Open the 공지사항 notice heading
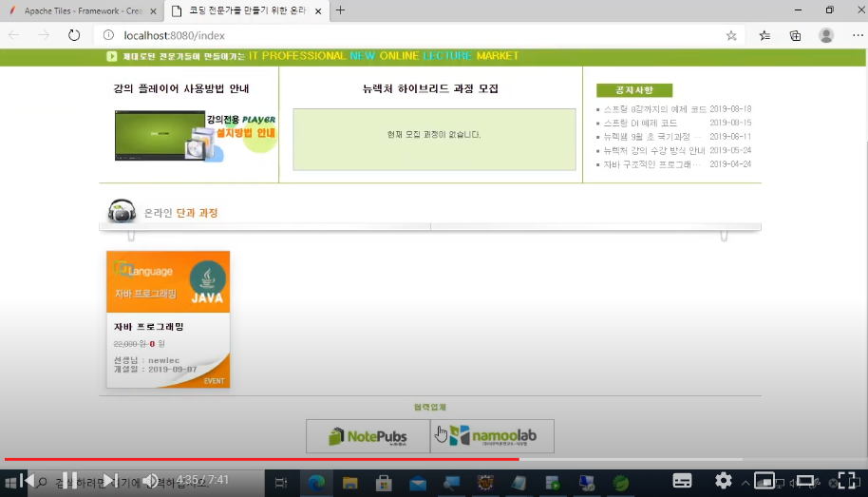 (x=634, y=90)
